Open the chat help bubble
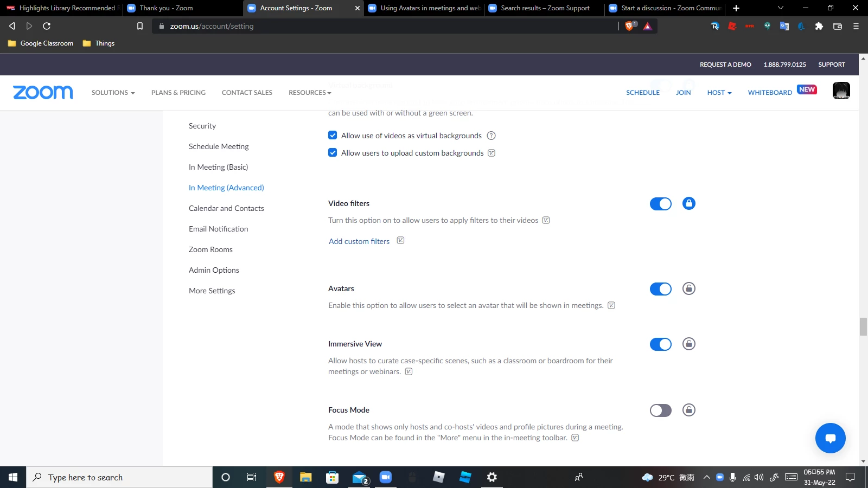The height and width of the screenshot is (488, 868). 830,438
